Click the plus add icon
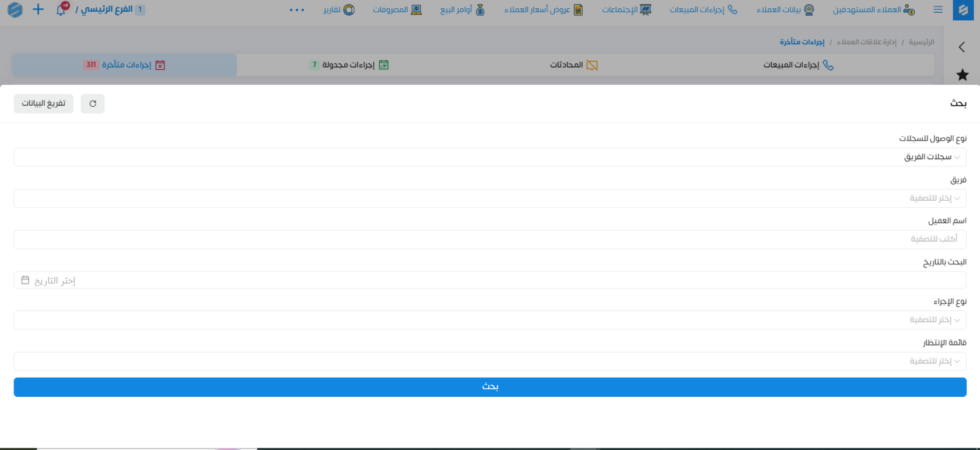 coord(38,9)
